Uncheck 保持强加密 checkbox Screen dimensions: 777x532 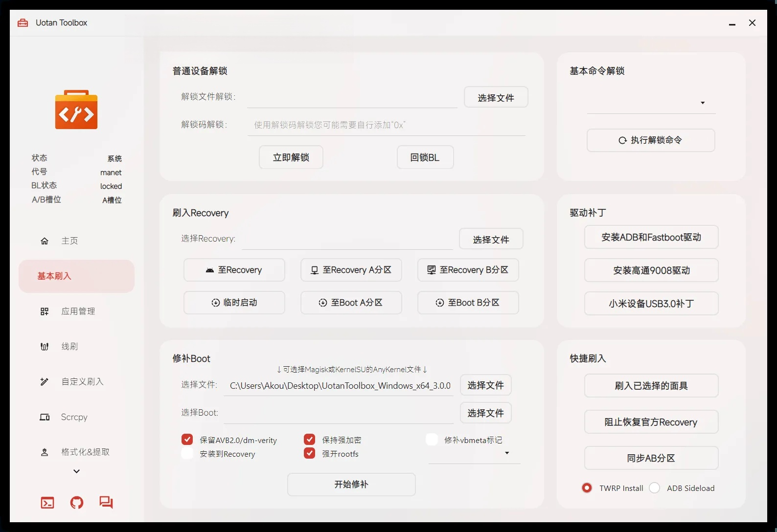[x=309, y=440]
